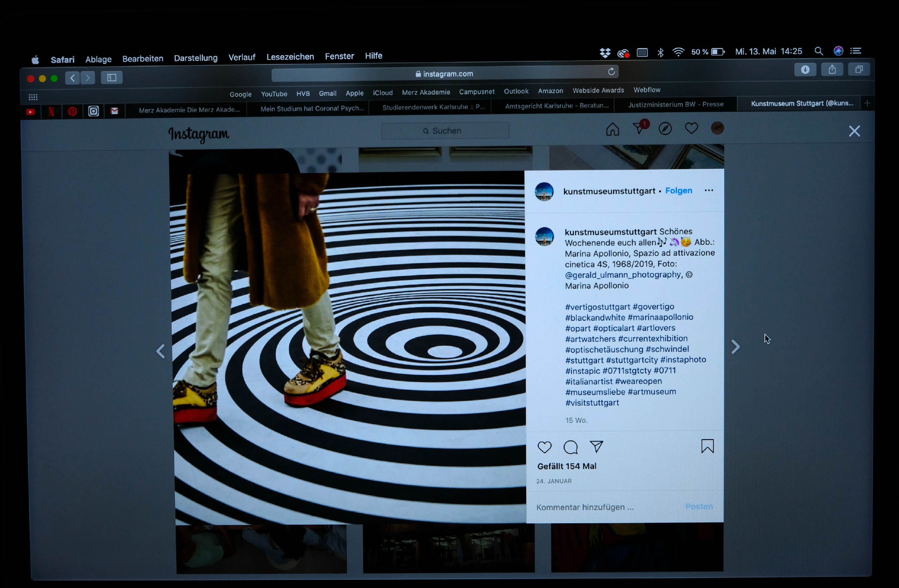Open Siri from the menu bar

click(838, 51)
